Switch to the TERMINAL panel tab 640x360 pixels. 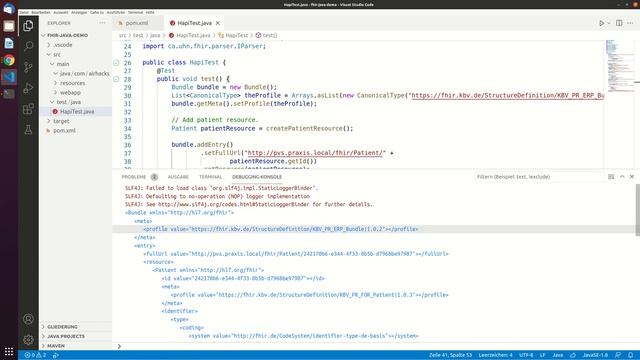pos(210,177)
